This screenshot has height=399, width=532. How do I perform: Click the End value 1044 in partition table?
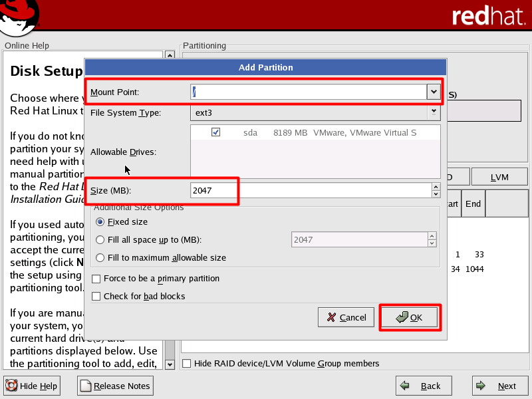(475, 269)
